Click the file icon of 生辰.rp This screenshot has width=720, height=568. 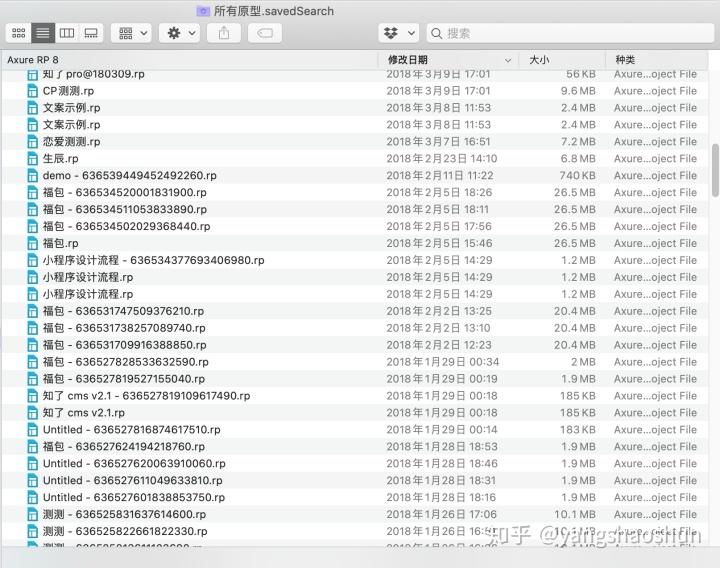(32, 159)
